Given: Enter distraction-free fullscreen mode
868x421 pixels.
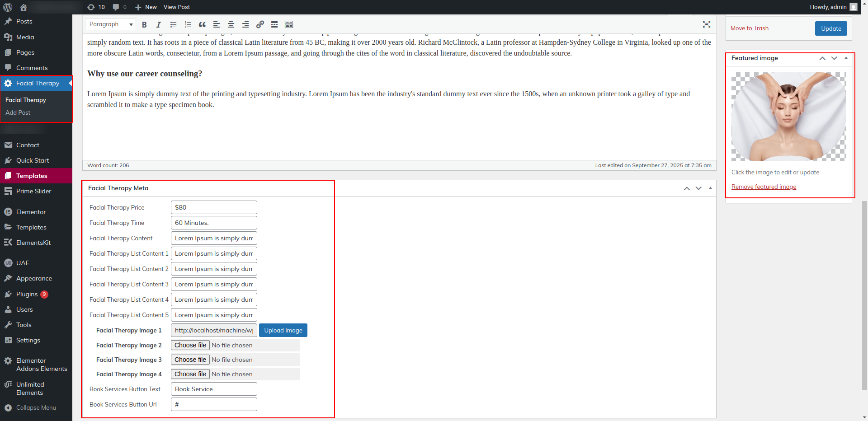Looking at the screenshot, I should pos(707,25).
